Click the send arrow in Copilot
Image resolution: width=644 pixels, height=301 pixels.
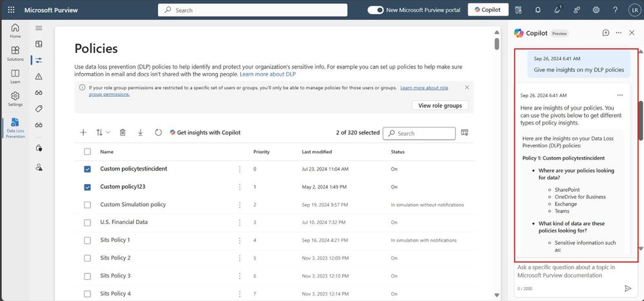(x=628, y=288)
